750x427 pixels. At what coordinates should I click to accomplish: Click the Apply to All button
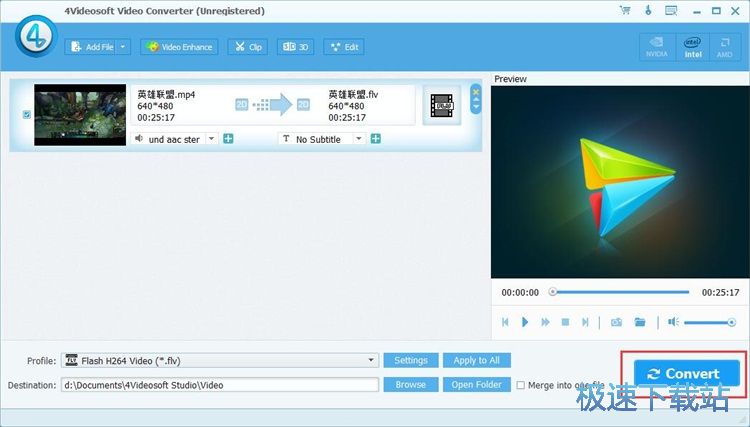coord(476,360)
